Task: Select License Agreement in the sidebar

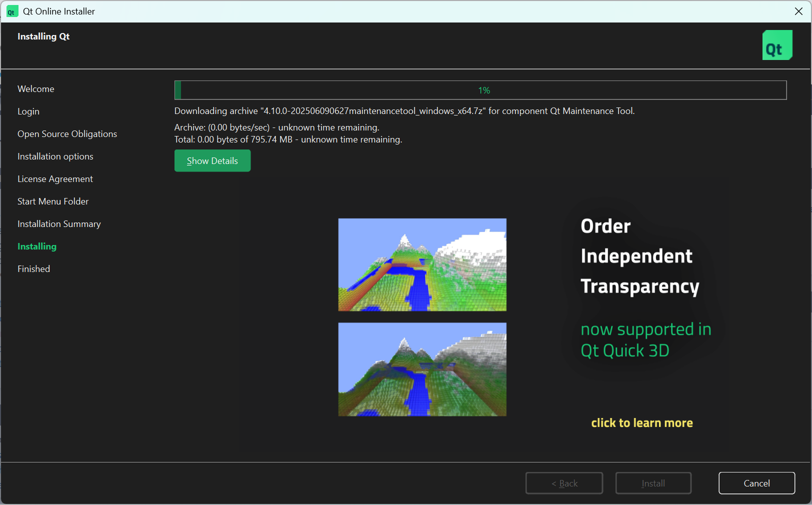Action: [x=55, y=179]
